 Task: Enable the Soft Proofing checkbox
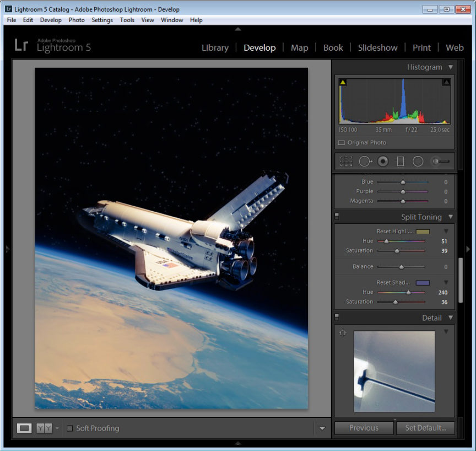click(x=69, y=428)
